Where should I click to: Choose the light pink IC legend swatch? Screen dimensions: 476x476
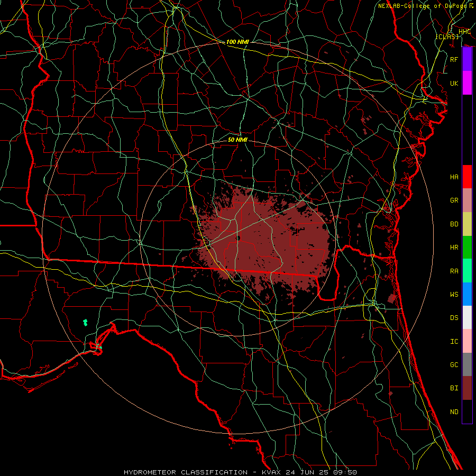[467, 341]
